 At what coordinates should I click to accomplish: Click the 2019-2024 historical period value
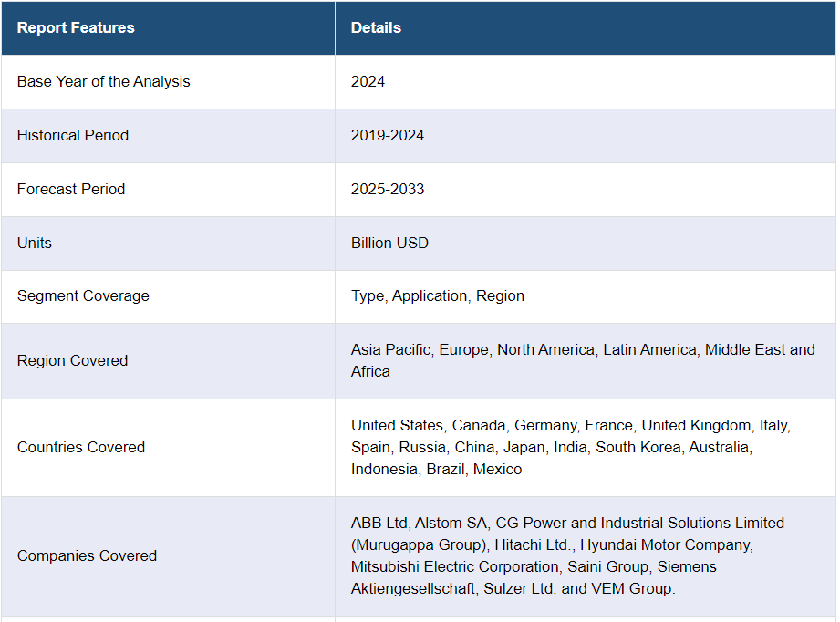click(x=388, y=135)
